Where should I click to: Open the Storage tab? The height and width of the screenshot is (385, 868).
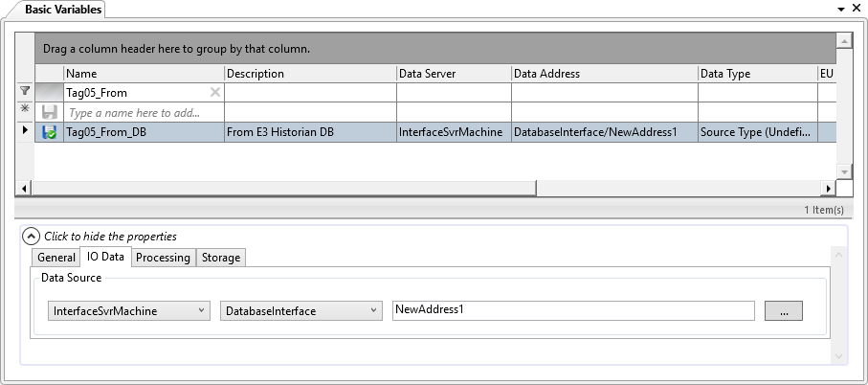point(221,258)
